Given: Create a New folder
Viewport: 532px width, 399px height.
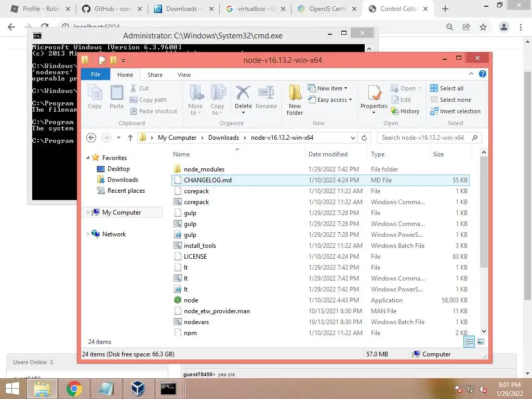Looking at the screenshot, I should 295,100.
